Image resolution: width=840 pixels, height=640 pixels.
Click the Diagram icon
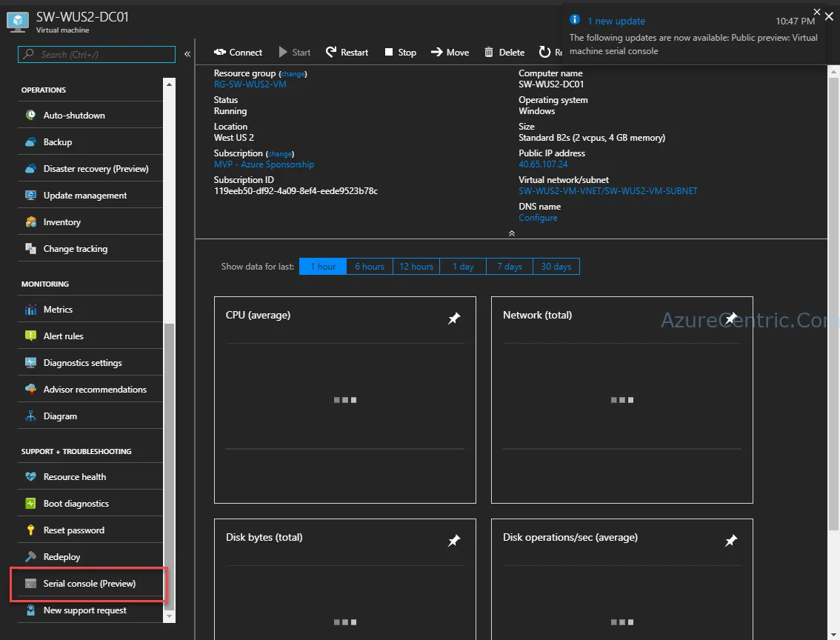click(30, 416)
